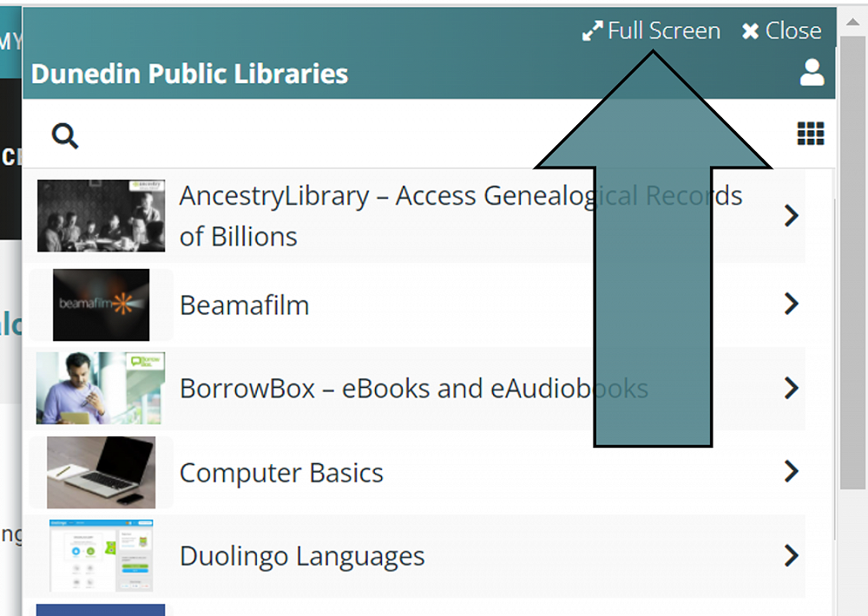Open the grid view apps icon
Screen dimensions: 868x616
pos(811,134)
